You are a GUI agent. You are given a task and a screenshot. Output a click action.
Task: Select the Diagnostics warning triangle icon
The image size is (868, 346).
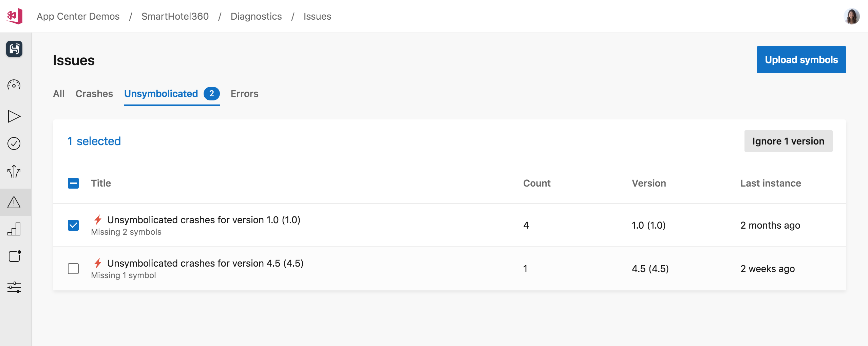pos(14,202)
